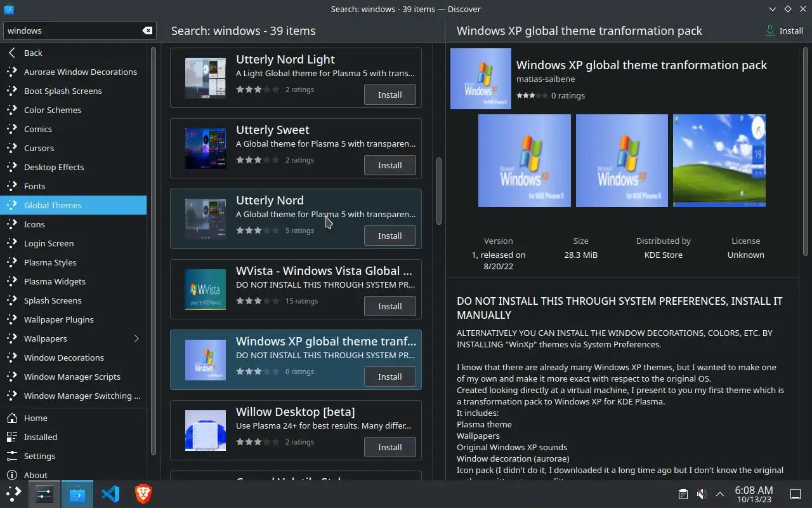
Task: Open the Plasma Styles category
Action: point(73,262)
